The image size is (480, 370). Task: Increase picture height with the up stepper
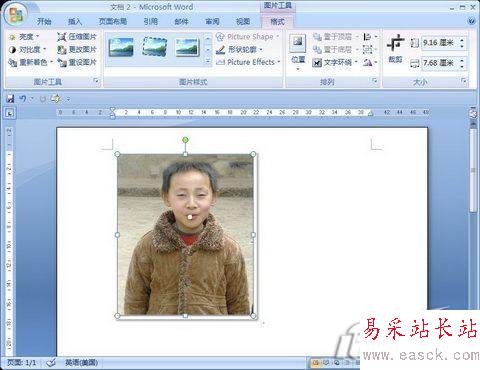(x=462, y=40)
